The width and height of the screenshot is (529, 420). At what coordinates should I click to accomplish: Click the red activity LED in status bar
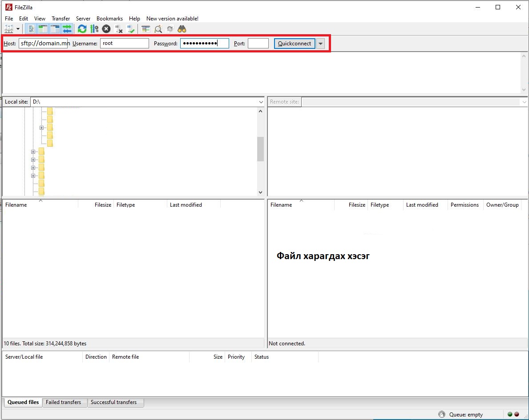coord(517,414)
